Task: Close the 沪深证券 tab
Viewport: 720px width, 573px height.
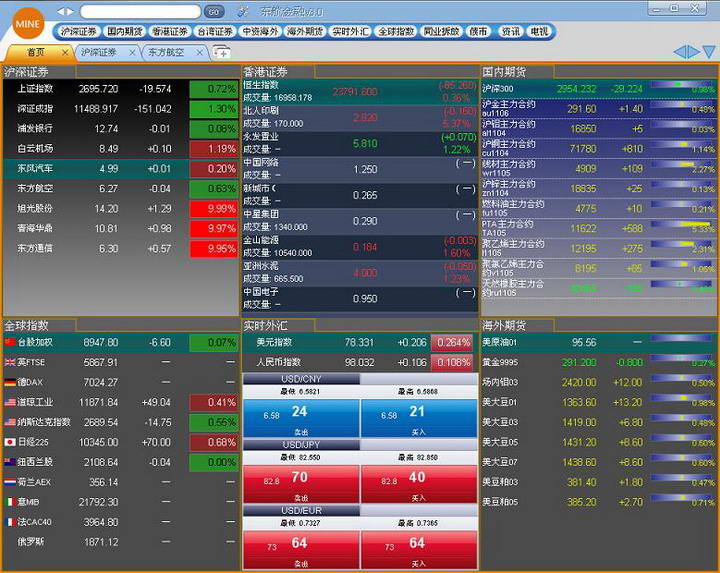Action: 132,53
